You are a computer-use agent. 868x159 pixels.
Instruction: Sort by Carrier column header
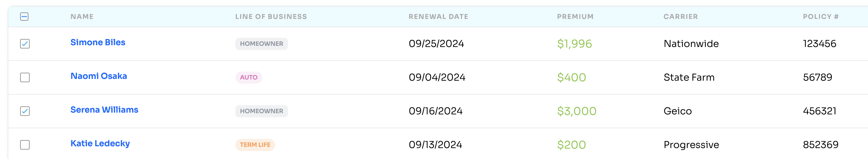point(681,17)
